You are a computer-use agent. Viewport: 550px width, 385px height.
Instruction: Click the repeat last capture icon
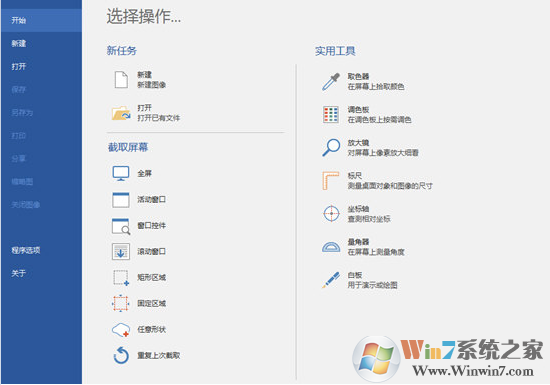pos(121,355)
